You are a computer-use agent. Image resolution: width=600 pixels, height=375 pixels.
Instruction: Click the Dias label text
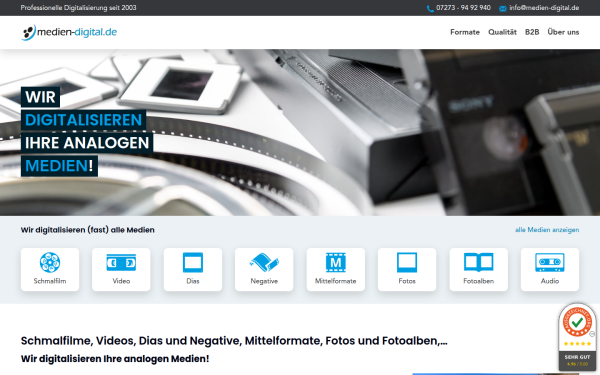193,281
